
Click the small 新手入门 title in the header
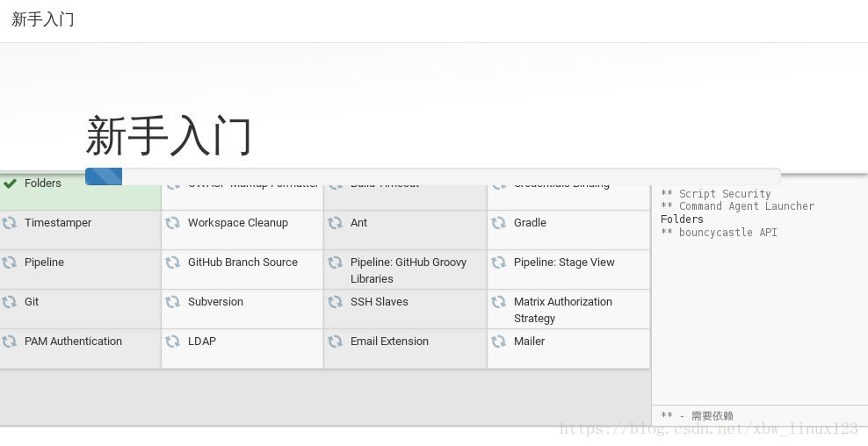point(43,19)
